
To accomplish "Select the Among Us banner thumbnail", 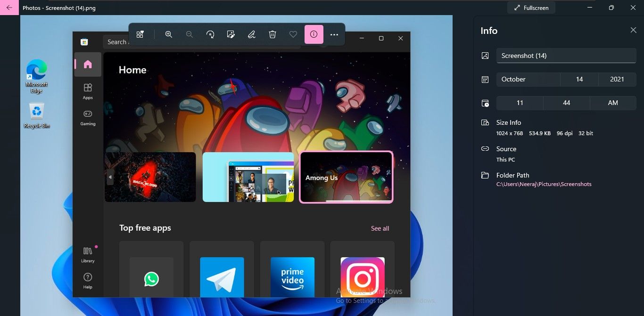I will (347, 177).
